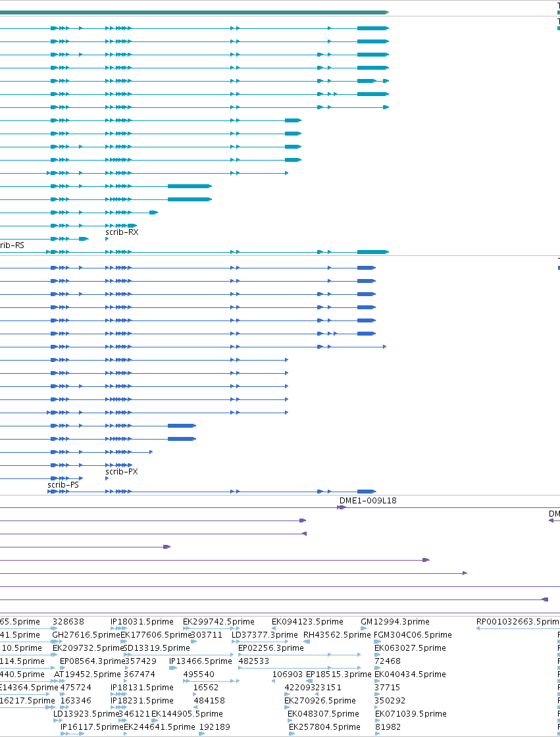Screen dimensions: 560x737
Task: Open EST FGM304C06.5prime
Action: [x=413, y=635]
